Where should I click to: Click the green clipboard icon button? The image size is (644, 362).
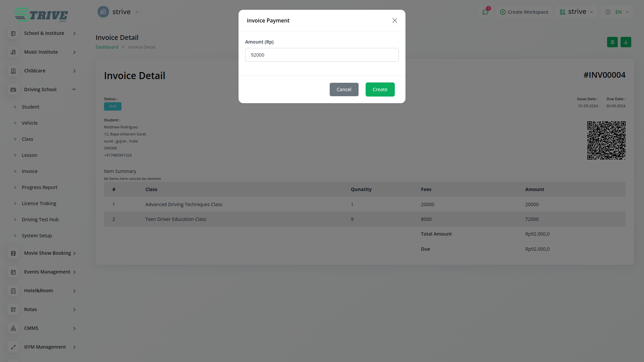pos(612,42)
